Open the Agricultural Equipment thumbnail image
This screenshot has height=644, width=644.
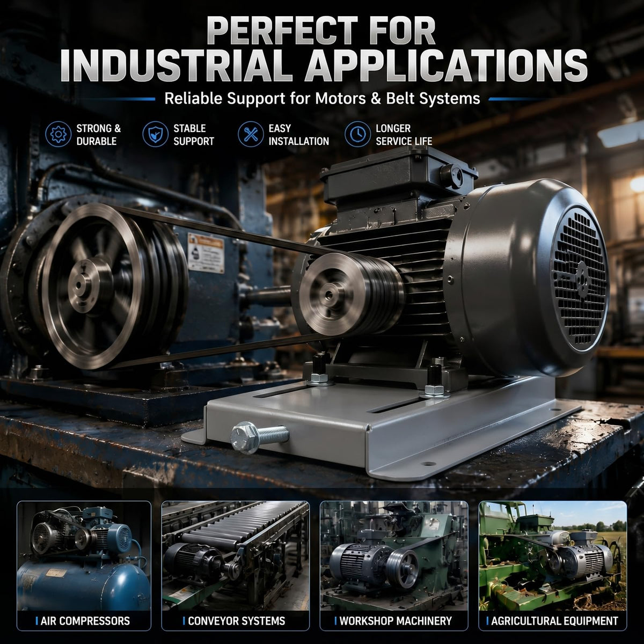point(553,566)
